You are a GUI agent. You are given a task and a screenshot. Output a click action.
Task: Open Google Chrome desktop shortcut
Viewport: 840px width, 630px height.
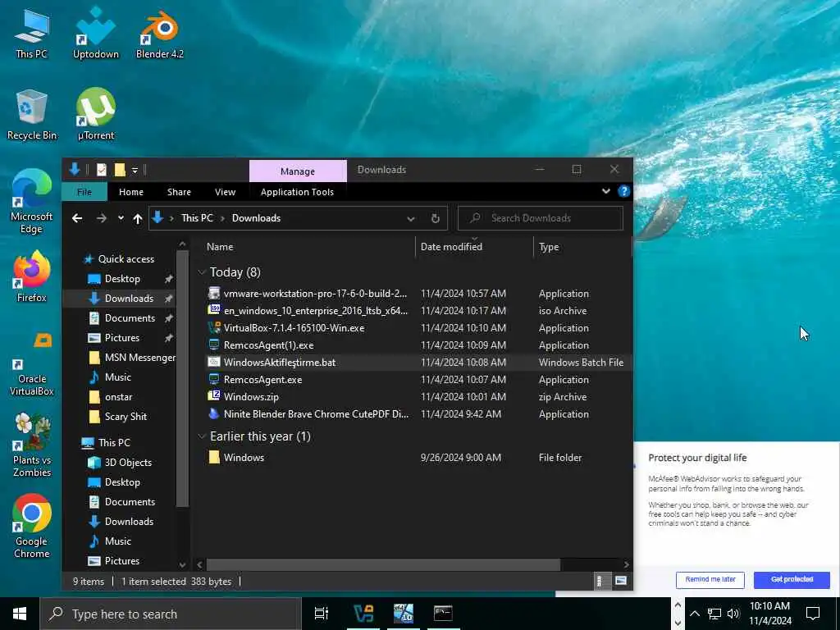(x=31, y=526)
